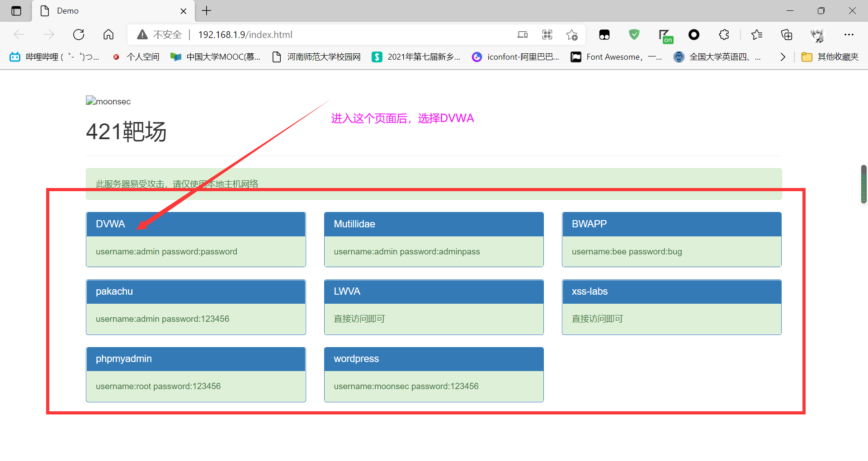Click 'username:moonsec password:123456' text
Screen dimensions: 868x461
pyautogui.click(x=406, y=386)
